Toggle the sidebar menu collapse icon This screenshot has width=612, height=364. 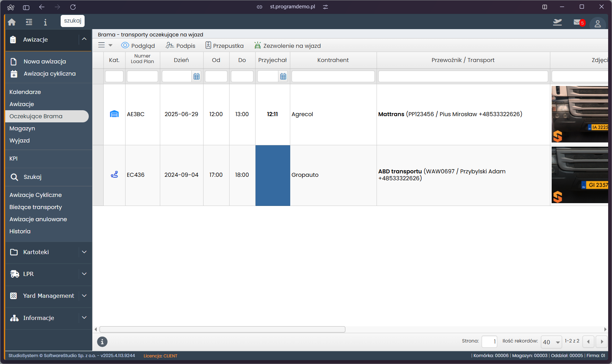tap(29, 22)
